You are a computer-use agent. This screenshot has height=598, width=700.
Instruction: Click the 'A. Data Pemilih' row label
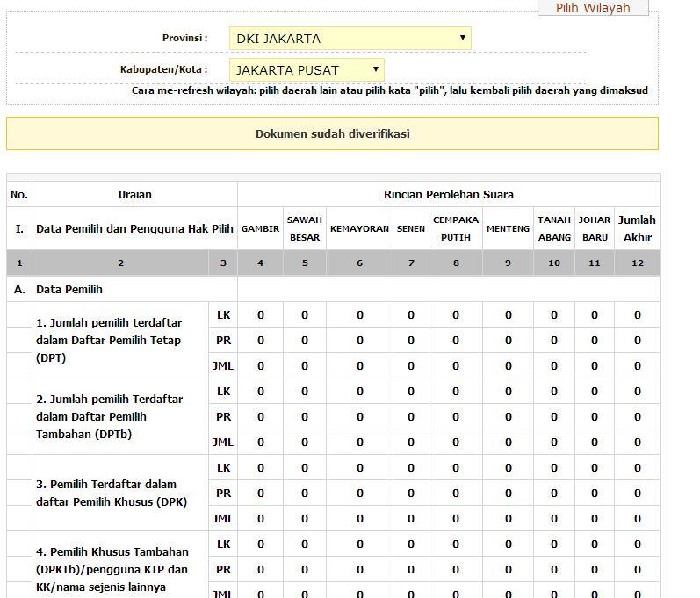[69, 289]
